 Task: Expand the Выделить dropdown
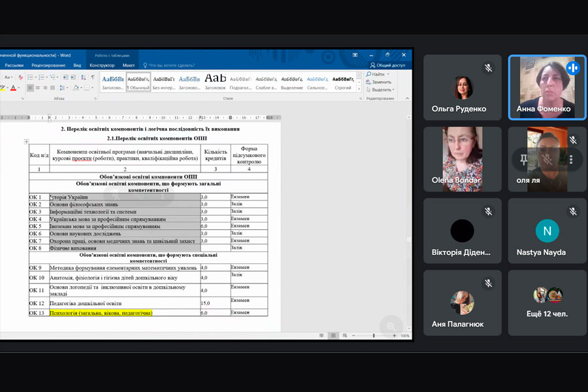pyautogui.click(x=394, y=90)
